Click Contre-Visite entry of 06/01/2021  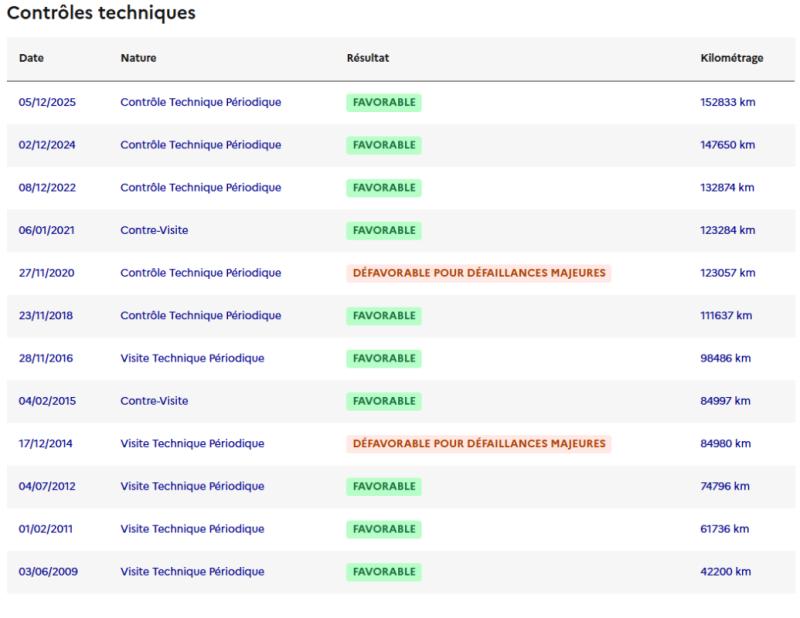(154, 230)
